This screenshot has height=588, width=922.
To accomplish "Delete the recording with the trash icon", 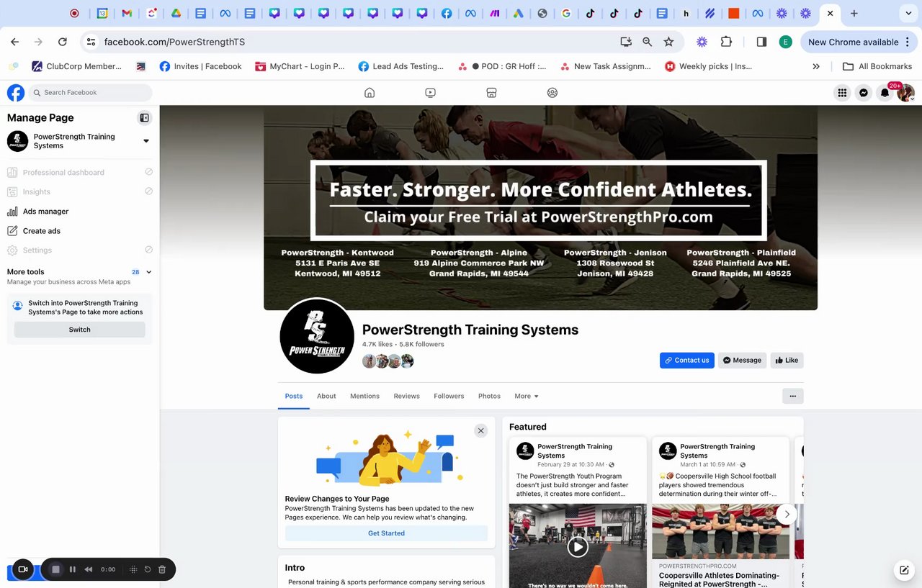I will click(162, 569).
